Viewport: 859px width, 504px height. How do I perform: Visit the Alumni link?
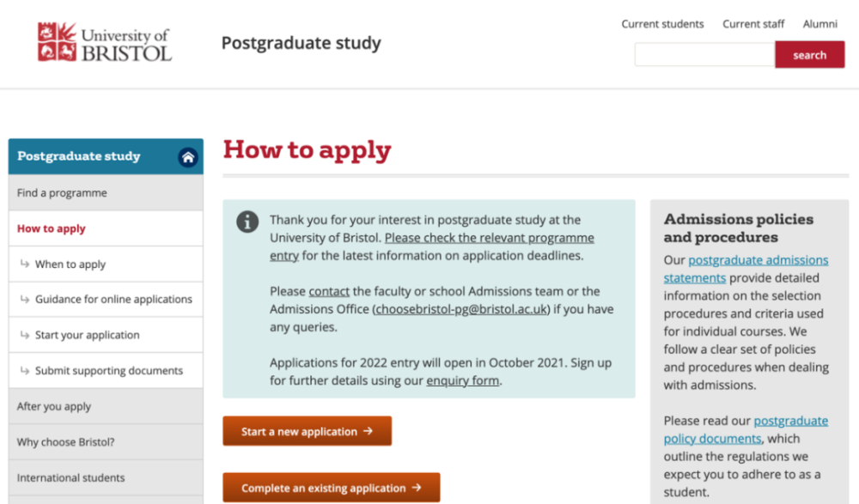820,24
